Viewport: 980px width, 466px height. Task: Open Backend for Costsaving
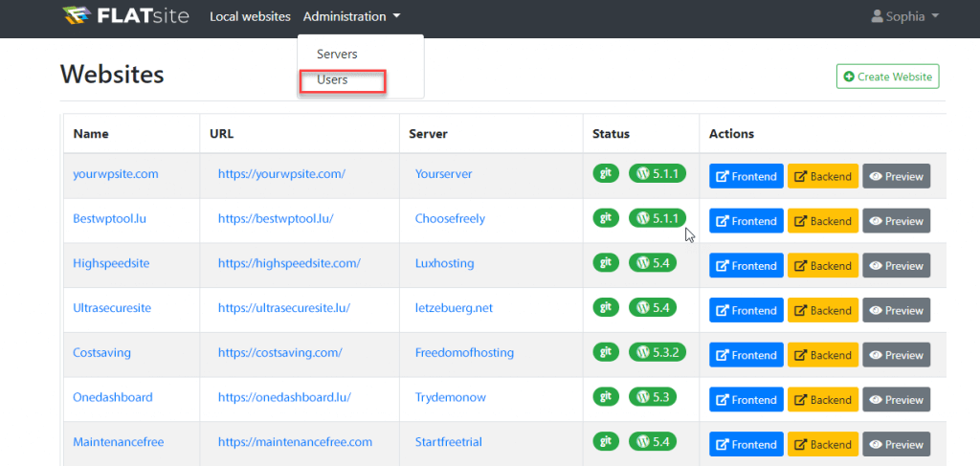823,355
